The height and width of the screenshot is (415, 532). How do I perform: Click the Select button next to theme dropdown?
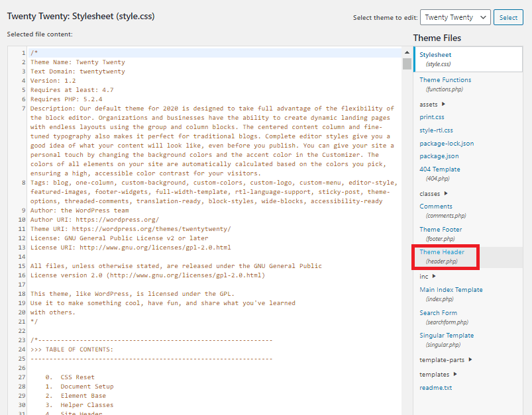click(508, 17)
